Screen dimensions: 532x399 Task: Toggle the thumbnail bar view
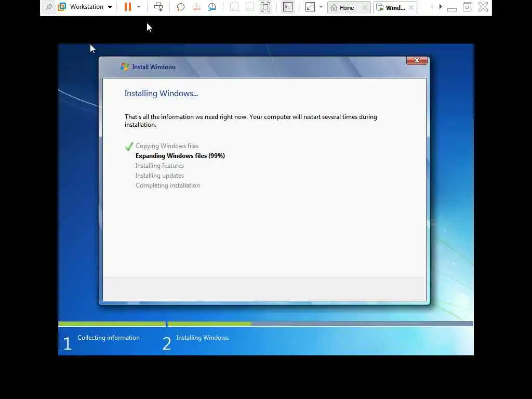point(250,7)
